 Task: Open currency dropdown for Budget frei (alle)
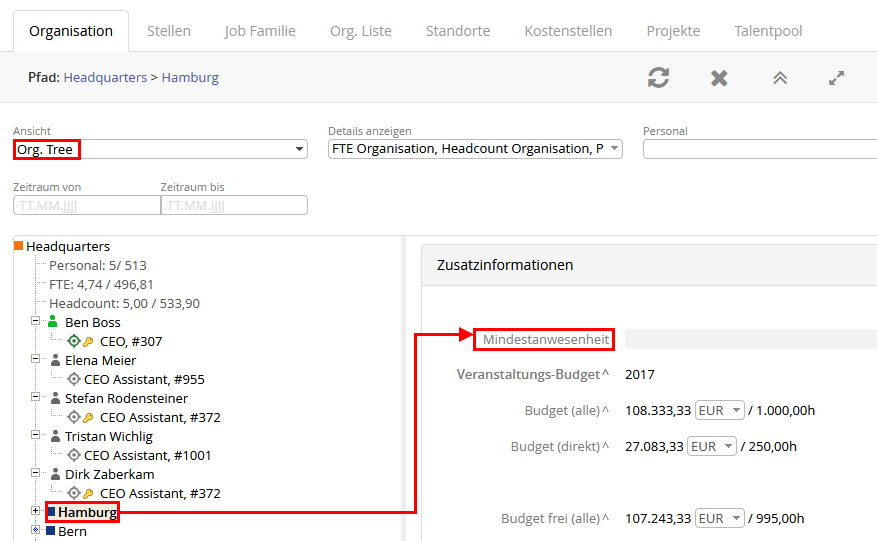719,518
